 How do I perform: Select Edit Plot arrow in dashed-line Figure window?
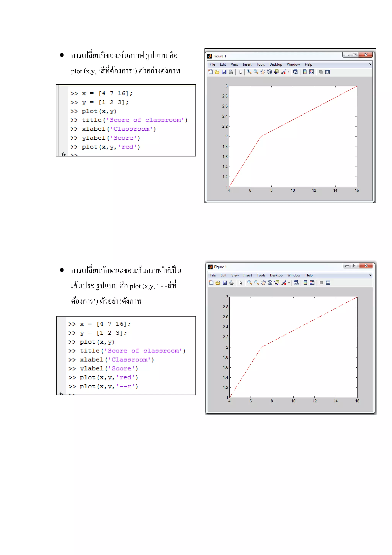click(x=241, y=282)
